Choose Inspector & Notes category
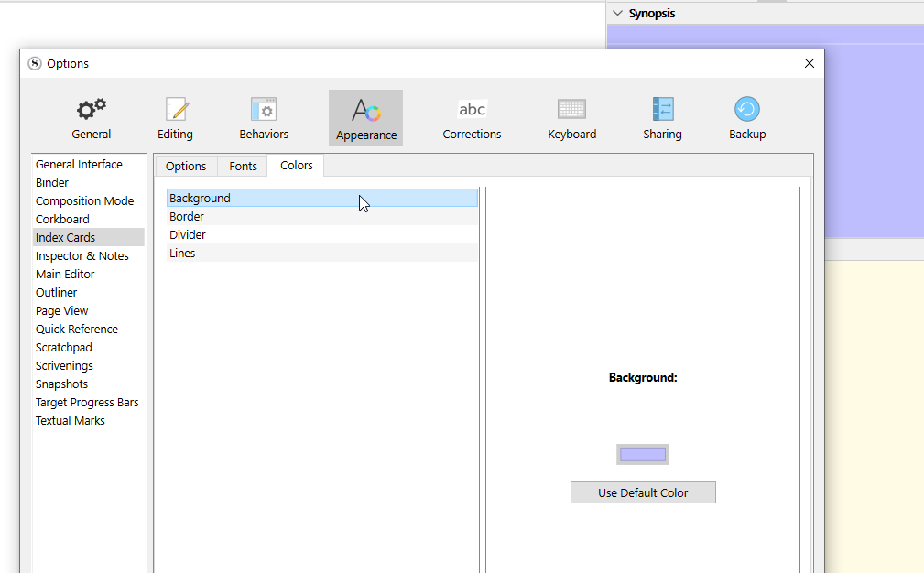924x573 pixels. coord(82,256)
